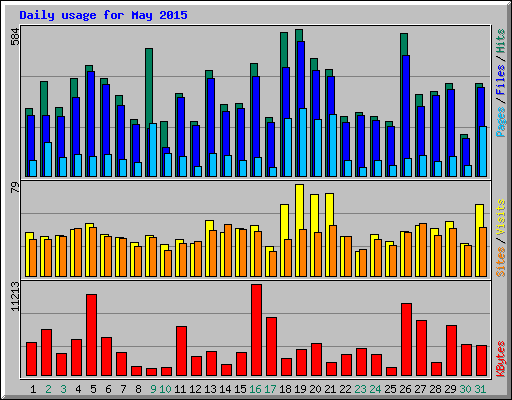Click the cyan Pages bar for day 19
The width and height of the screenshot is (512, 400).
tap(303, 142)
